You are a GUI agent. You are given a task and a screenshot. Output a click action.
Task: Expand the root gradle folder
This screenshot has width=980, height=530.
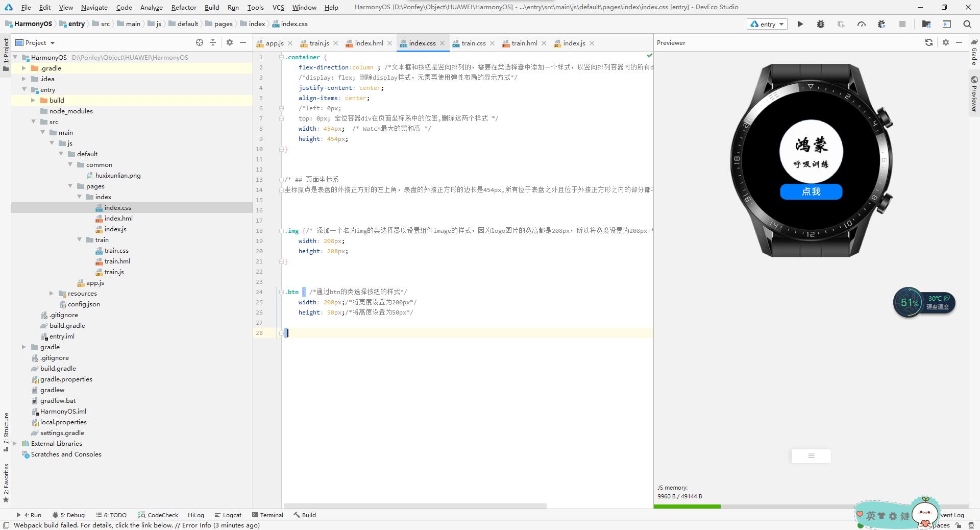point(23,347)
